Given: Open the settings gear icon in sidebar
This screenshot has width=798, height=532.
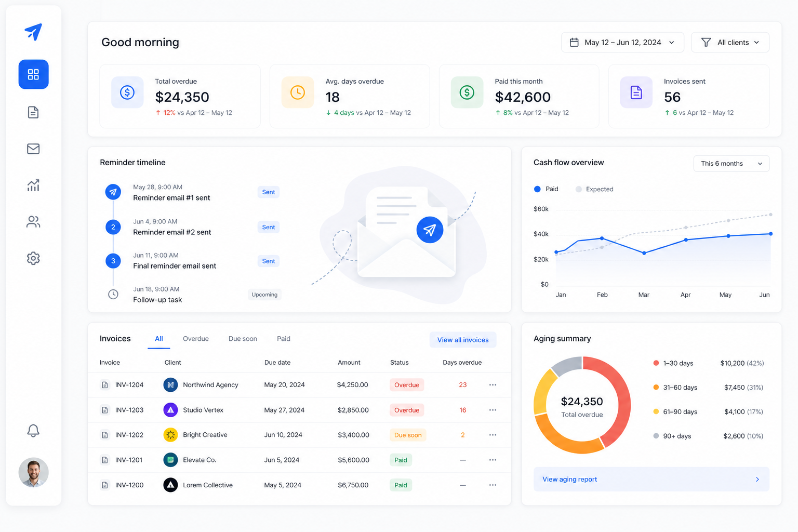Looking at the screenshot, I should pyautogui.click(x=33, y=258).
